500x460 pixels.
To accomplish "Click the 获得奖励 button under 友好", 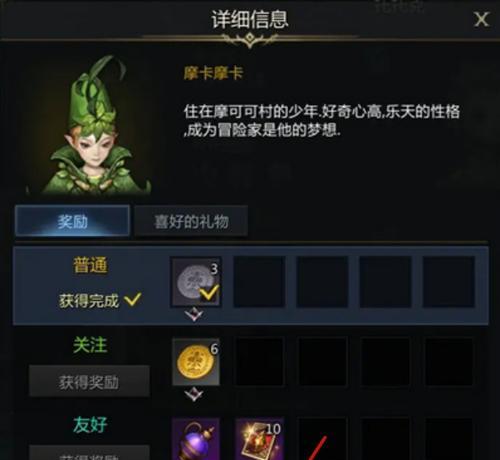I will coord(89,453).
